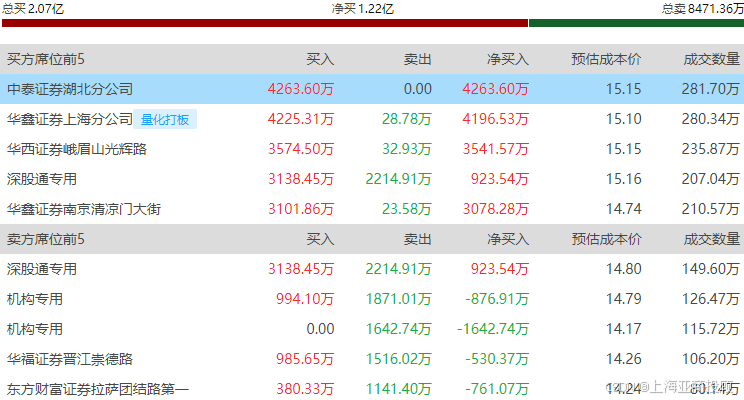The width and height of the screenshot is (744, 400).
Task: Click the 买入 column header in buyer section
Action: (x=320, y=59)
